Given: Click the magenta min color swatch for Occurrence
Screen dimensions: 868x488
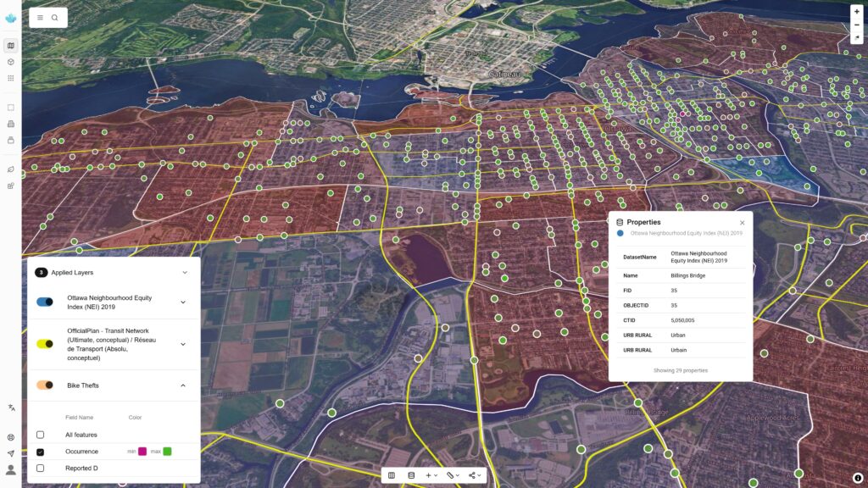Looking at the screenshot, I should click(142, 451).
